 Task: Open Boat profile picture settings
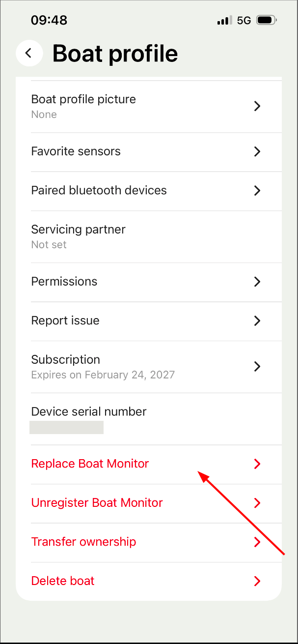pyautogui.click(x=149, y=107)
